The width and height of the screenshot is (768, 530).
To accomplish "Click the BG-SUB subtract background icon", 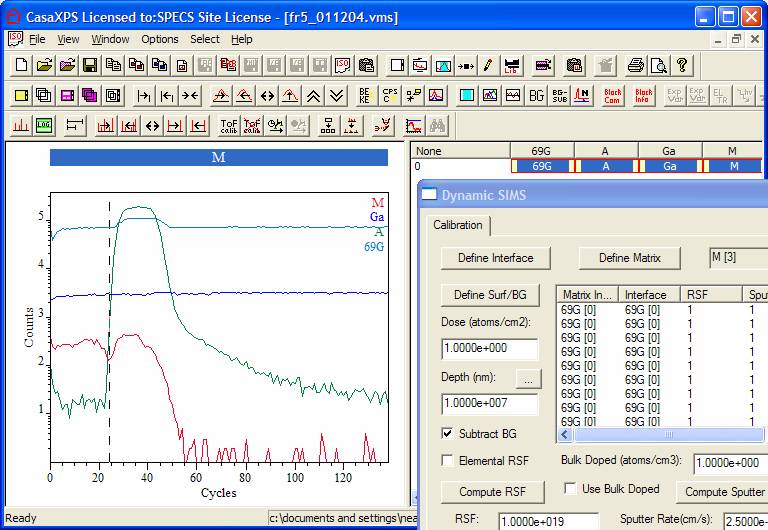I will (x=559, y=96).
